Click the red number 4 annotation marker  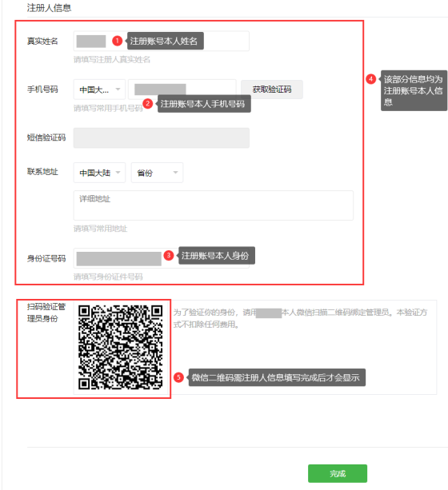(x=371, y=79)
